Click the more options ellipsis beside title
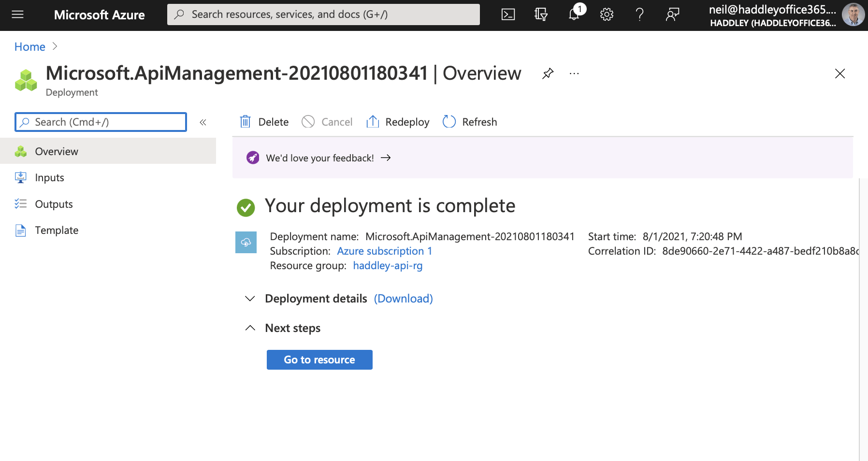The image size is (868, 461). pos(574,73)
